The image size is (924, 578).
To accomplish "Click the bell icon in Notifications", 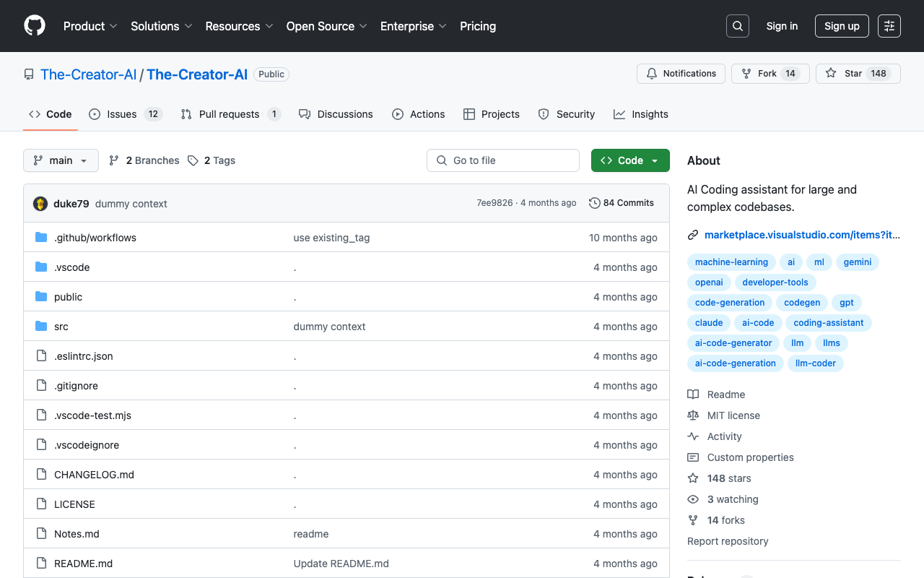I will tap(653, 74).
